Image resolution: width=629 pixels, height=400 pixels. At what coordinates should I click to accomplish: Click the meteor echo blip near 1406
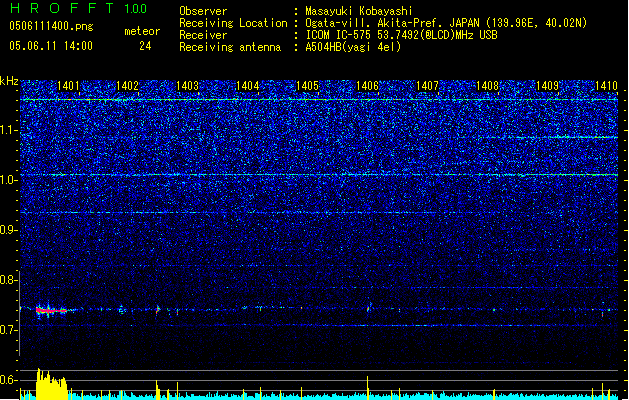pos(368,308)
